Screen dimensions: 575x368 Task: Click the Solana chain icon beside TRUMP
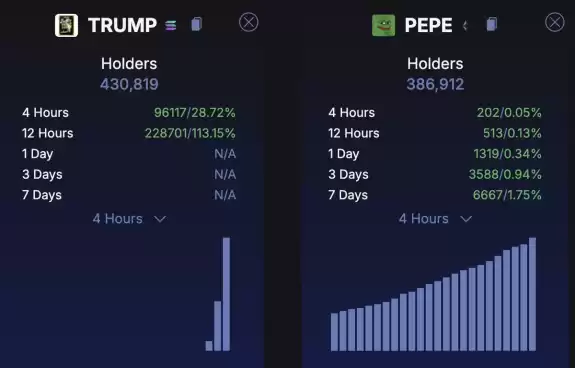coord(171,25)
